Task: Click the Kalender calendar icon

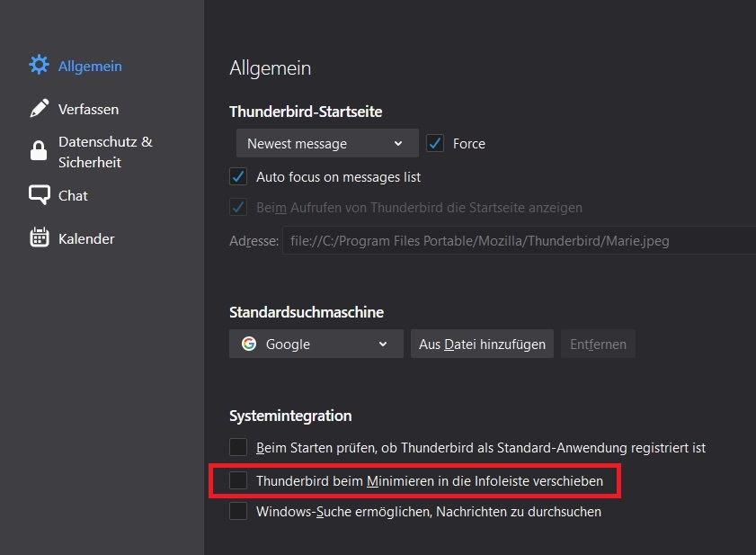Action: pos(39,238)
